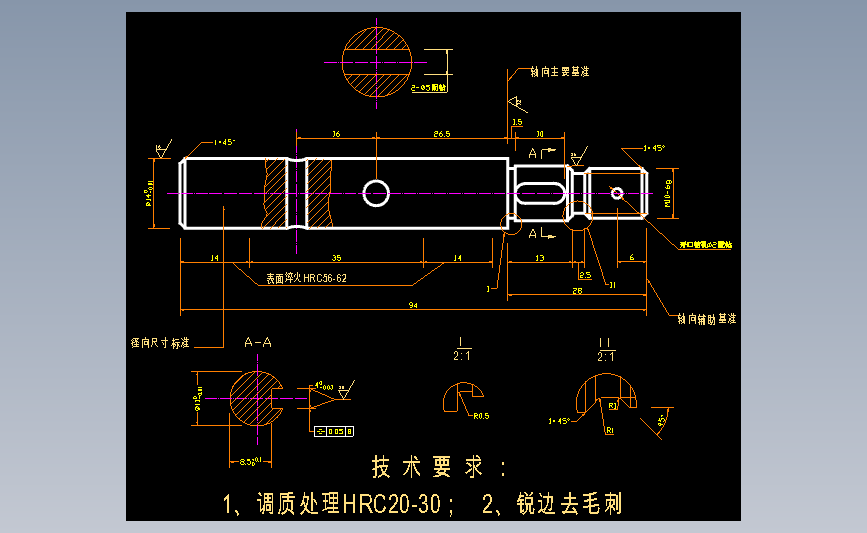Image resolution: width=867 pixels, height=533 pixels.
Task: Pick the 28 dimension value
Action: 577,291
